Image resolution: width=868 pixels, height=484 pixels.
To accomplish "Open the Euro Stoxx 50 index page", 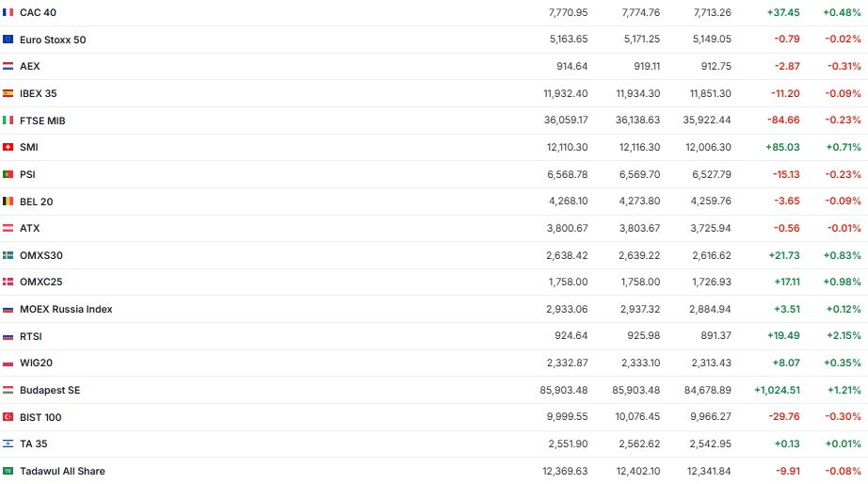I will click(53, 40).
